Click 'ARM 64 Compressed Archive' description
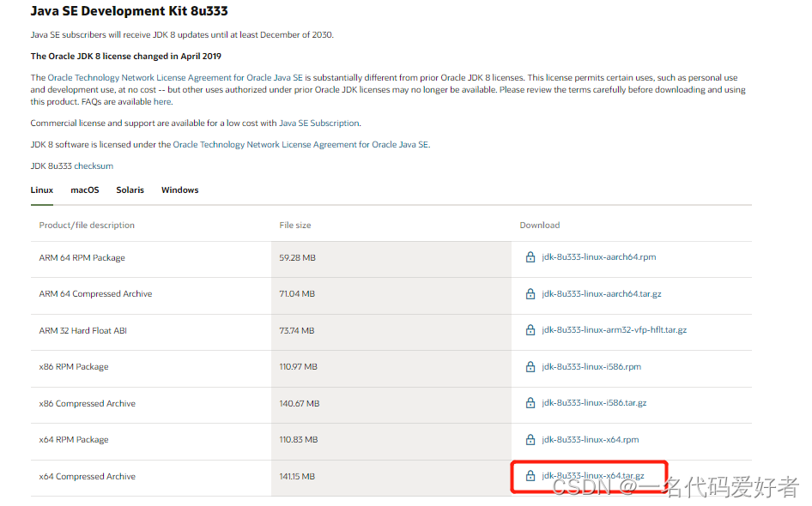The height and width of the screenshot is (506, 812). coord(96,294)
